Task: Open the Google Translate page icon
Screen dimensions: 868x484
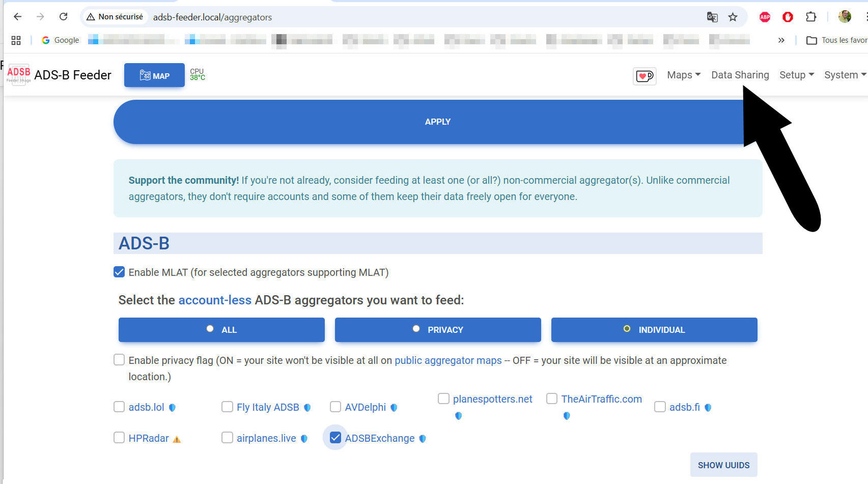Action: pos(712,17)
